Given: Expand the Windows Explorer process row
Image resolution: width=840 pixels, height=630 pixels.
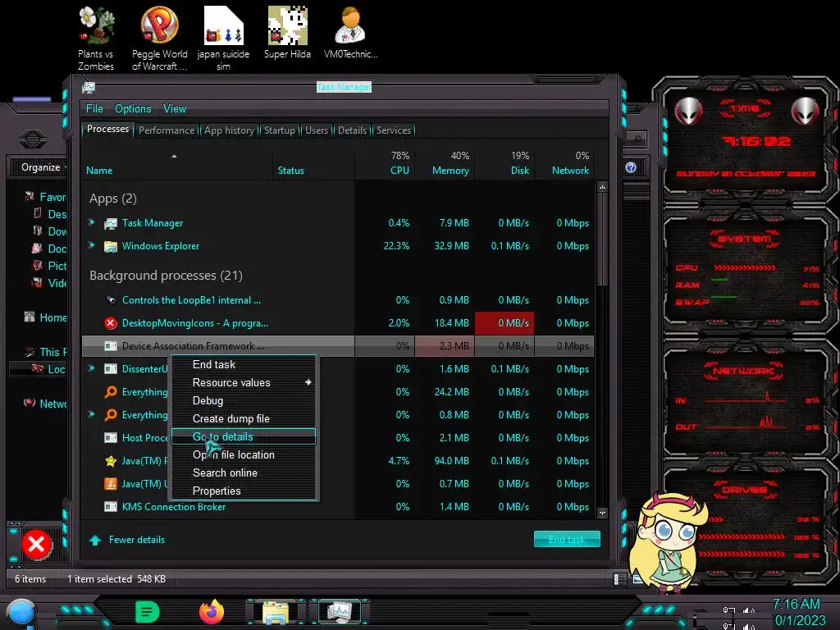Looking at the screenshot, I should coord(91,244).
